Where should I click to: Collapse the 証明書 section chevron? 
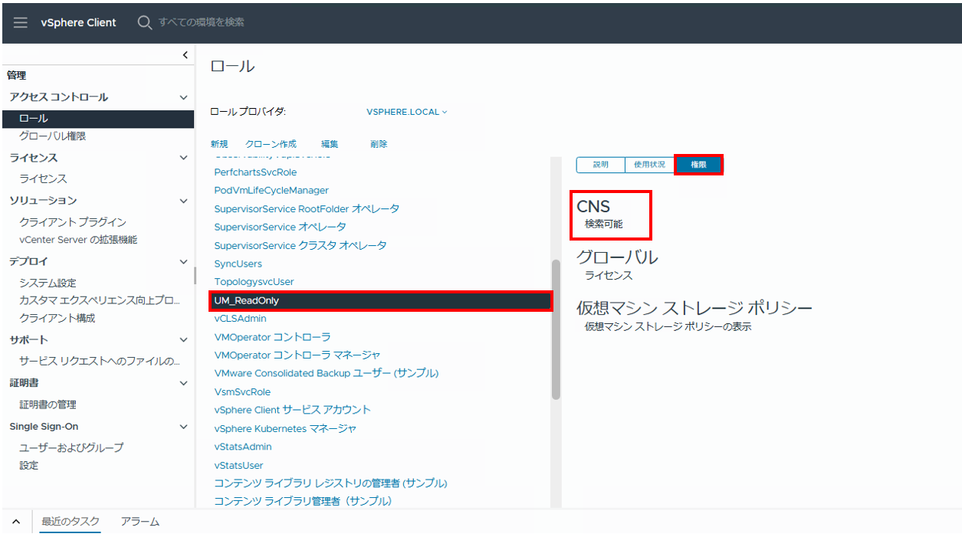pyautogui.click(x=183, y=383)
